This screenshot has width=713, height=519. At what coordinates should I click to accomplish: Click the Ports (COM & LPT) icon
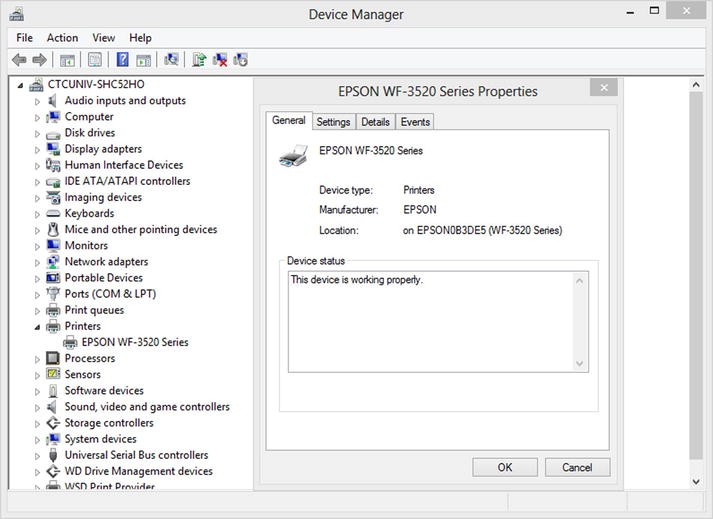click(x=53, y=294)
